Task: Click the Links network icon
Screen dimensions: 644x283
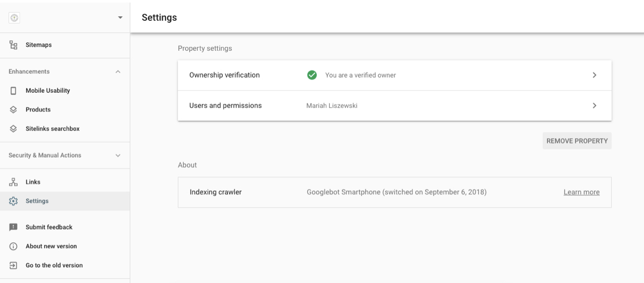Action: coord(14,182)
